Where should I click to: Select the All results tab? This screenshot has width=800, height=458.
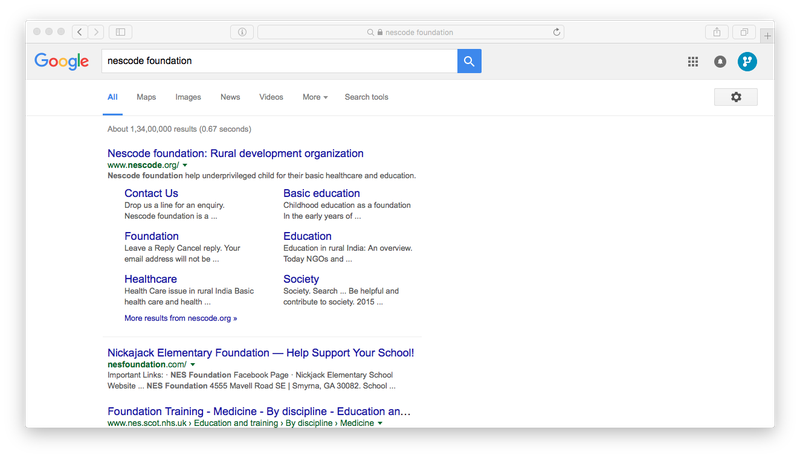pyautogui.click(x=113, y=97)
